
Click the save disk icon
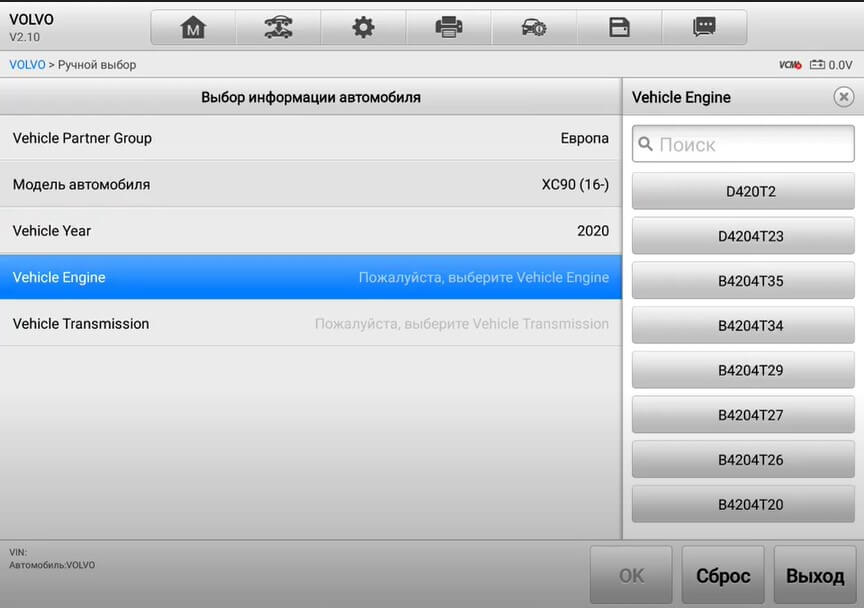619,27
